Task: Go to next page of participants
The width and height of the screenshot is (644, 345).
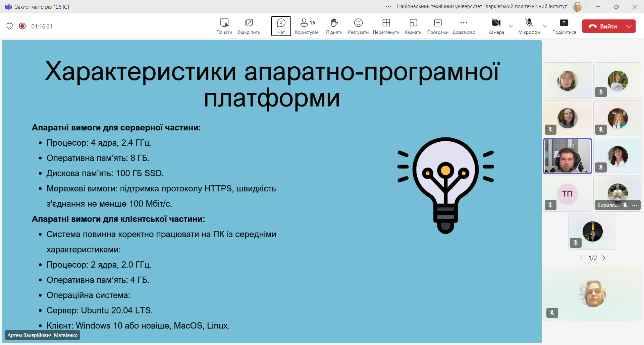Action: pos(604,258)
